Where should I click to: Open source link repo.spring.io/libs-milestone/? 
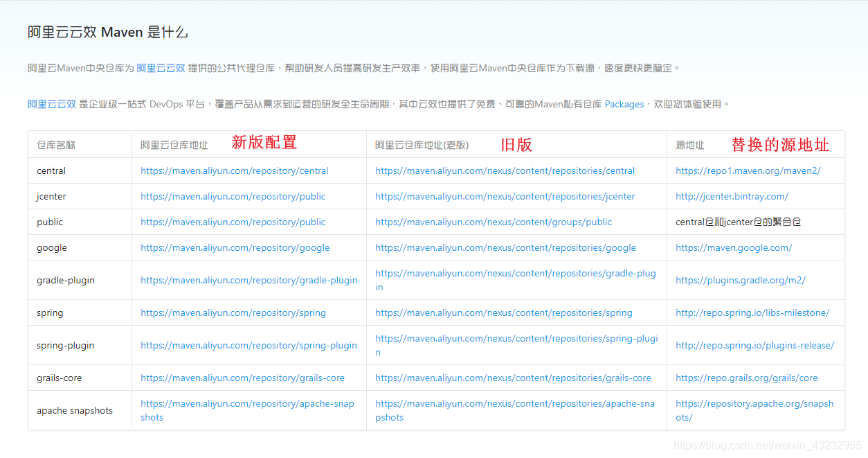tap(752, 312)
